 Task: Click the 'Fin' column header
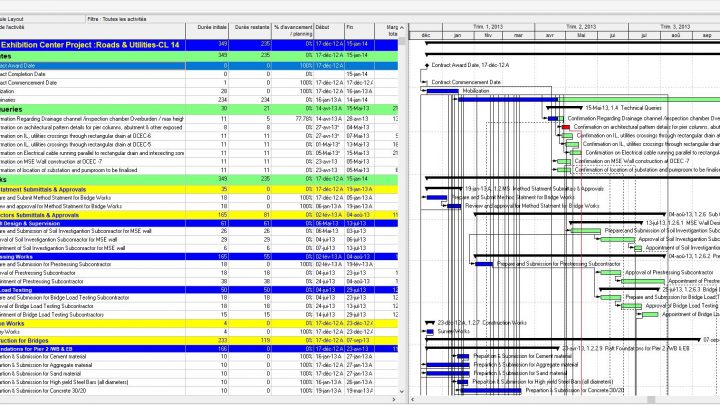[359, 31]
